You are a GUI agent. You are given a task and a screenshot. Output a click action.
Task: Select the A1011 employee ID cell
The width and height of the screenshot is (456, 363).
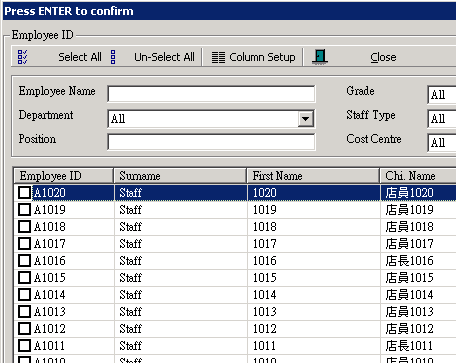click(x=50, y=346)
